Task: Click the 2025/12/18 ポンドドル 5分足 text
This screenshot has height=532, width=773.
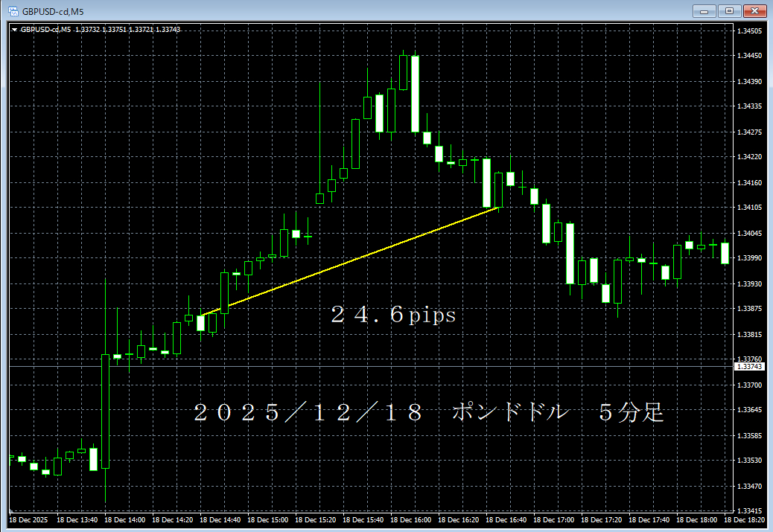Action: coord(429,412)
